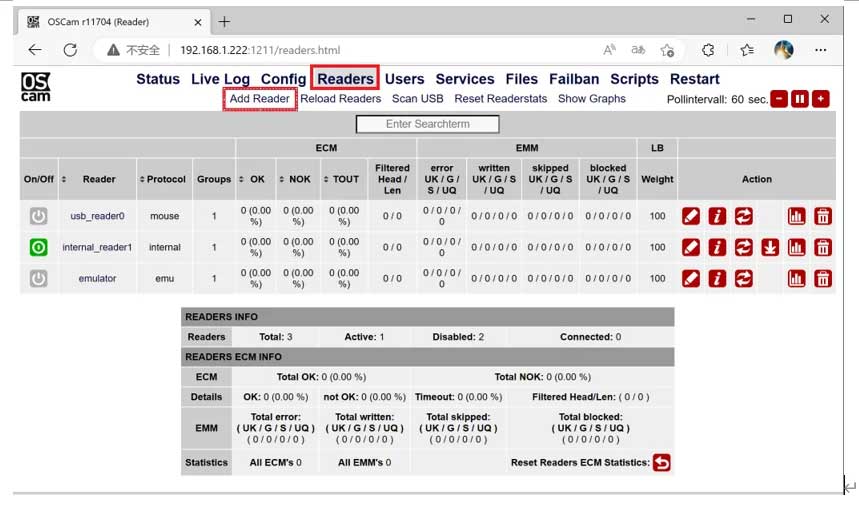The height and width of the screenshot is (505, 859).
Task: Open the Restart page
Action: (x=695, y=79)
